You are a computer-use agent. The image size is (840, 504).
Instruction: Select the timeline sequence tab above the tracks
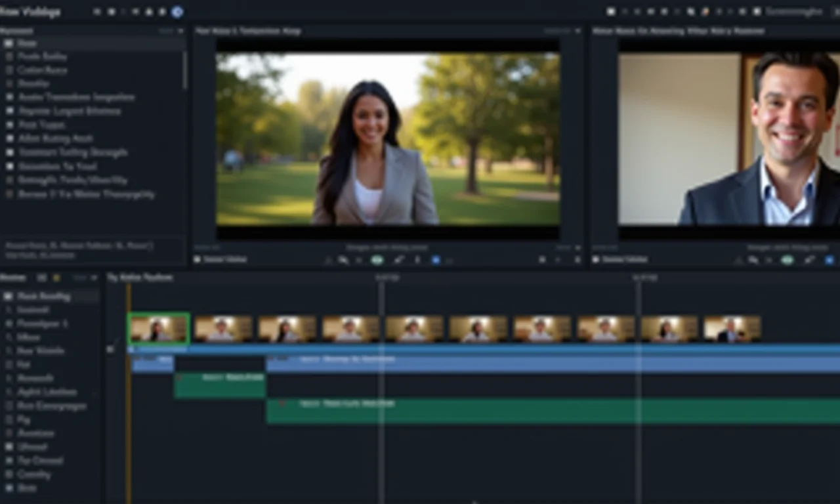tap(139, 277)
